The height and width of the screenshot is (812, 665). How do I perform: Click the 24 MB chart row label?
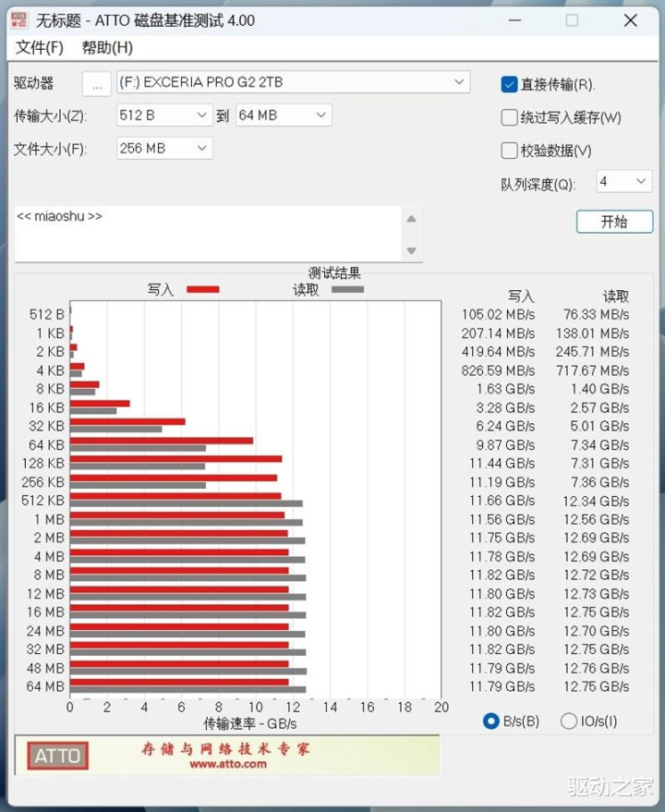[45, 631]
